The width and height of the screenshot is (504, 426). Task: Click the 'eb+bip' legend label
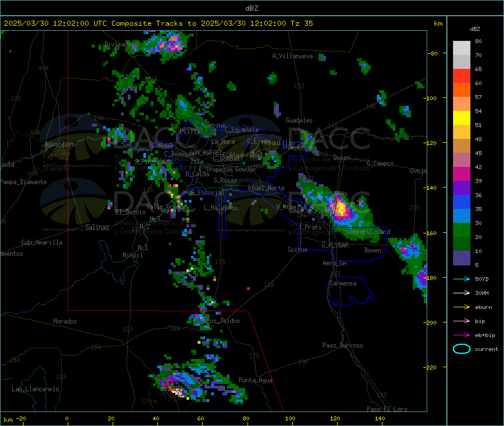tap(485, 335)
